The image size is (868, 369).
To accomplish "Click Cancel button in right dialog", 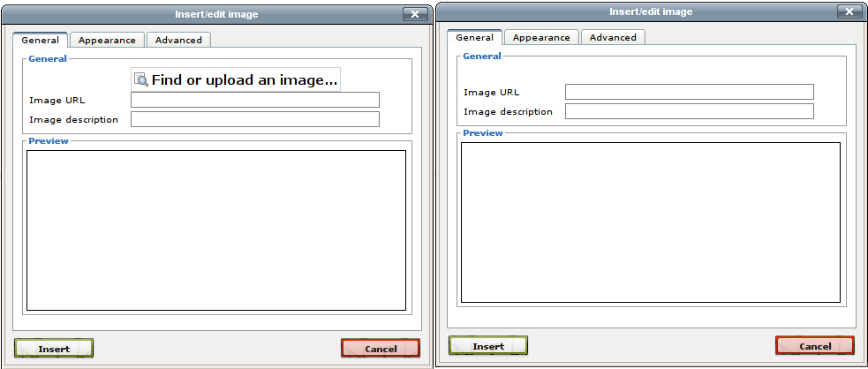I will click(x=815, y=346).
